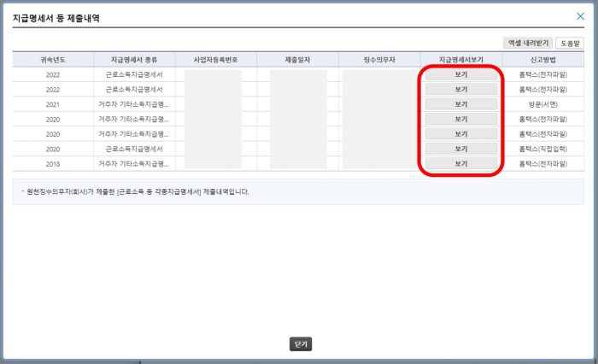Select 홈택스(전자파일) in the 2018 row
The image size is (598, 364).
click(x=543, y=164)
